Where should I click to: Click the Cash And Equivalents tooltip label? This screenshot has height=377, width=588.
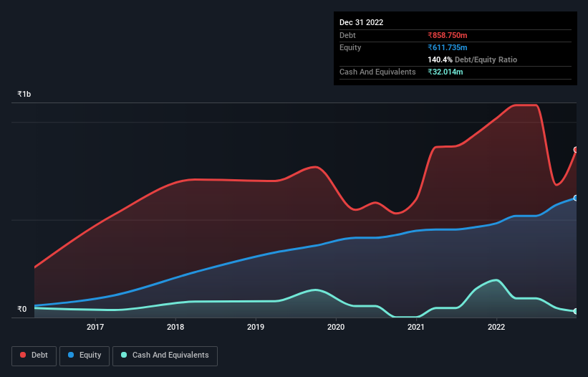(x=377, y=72)
